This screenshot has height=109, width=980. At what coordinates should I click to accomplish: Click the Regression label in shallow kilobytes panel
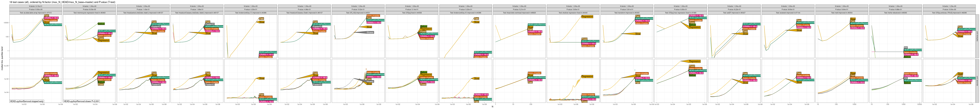587,16
